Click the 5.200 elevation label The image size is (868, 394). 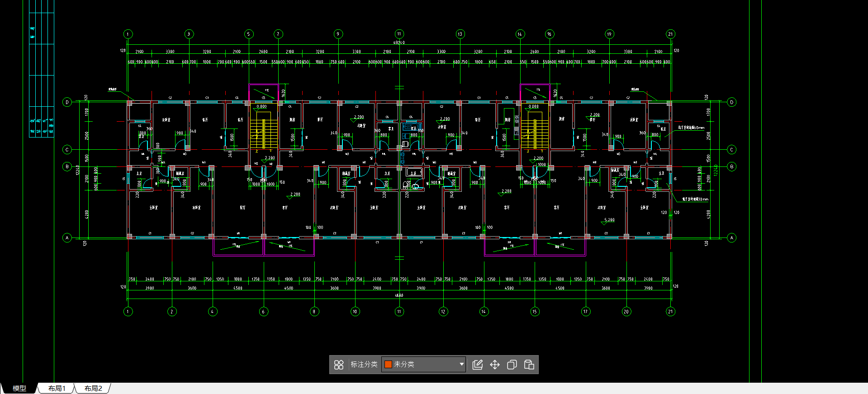pyautogui.click(x=609, y=220)
